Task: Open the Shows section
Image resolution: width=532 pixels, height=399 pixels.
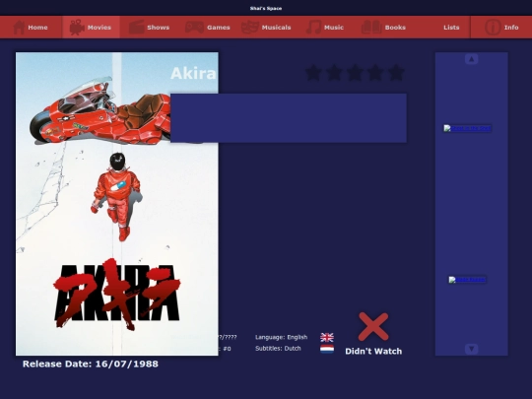Action: tap(150, 28)
